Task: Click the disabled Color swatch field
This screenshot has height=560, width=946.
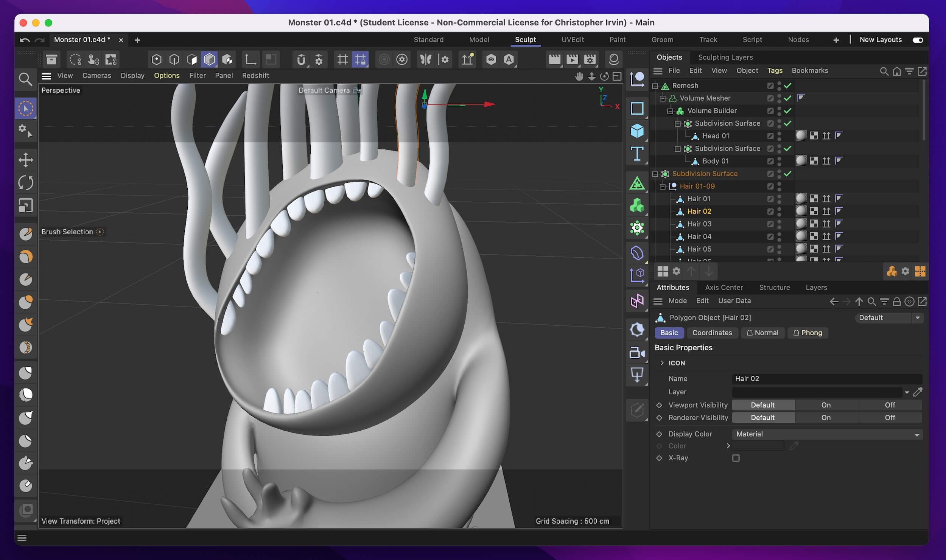Action: (758, 446)
